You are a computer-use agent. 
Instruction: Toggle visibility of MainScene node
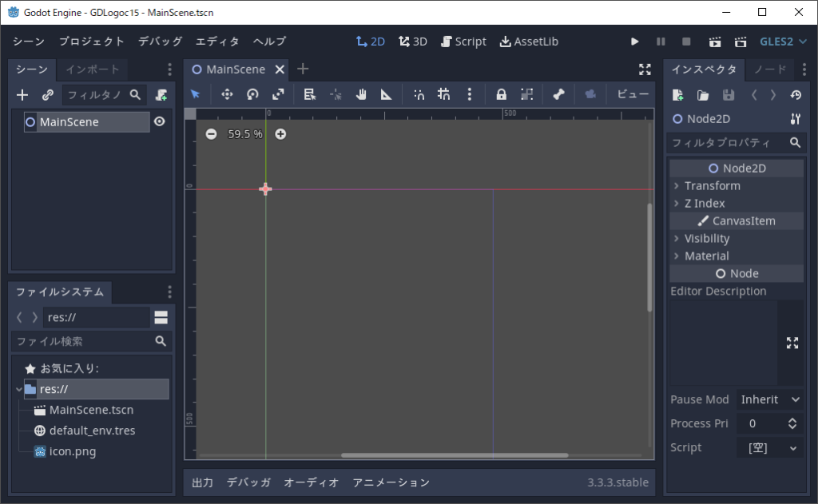[x=160, y=122]
